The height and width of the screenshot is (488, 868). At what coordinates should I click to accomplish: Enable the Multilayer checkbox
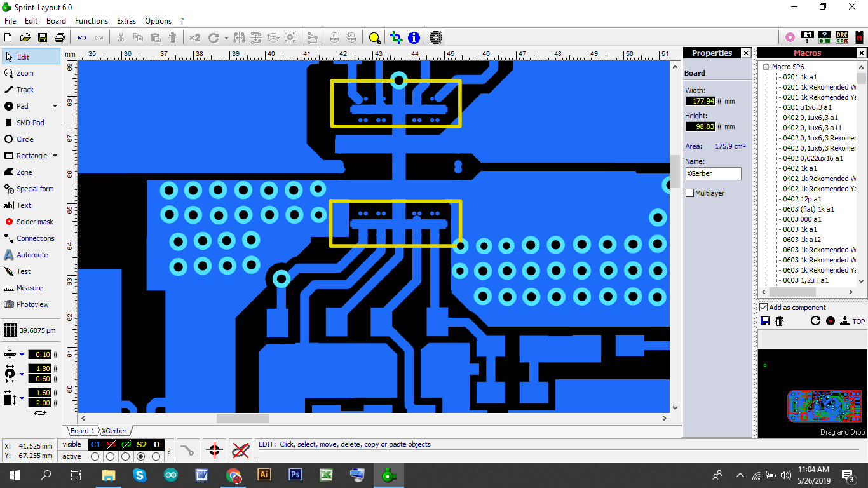coord(690,193)
